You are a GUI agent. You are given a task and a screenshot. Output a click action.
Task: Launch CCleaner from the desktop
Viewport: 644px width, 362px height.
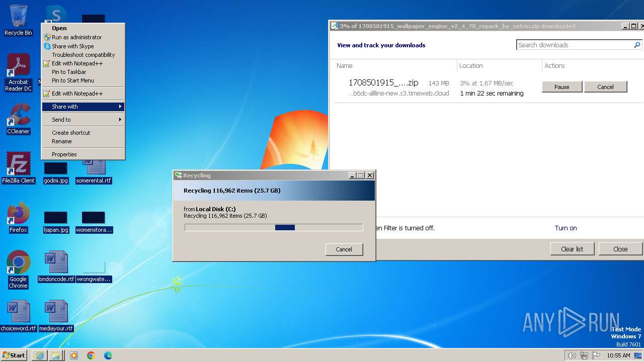coord(18,119)
